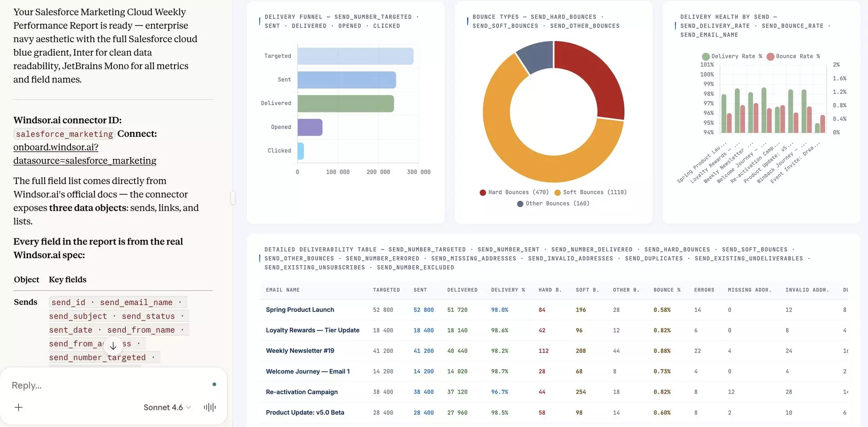
Task: Open the onboard.windsor.ai datasource link
Action: click(x=85, y=154)
